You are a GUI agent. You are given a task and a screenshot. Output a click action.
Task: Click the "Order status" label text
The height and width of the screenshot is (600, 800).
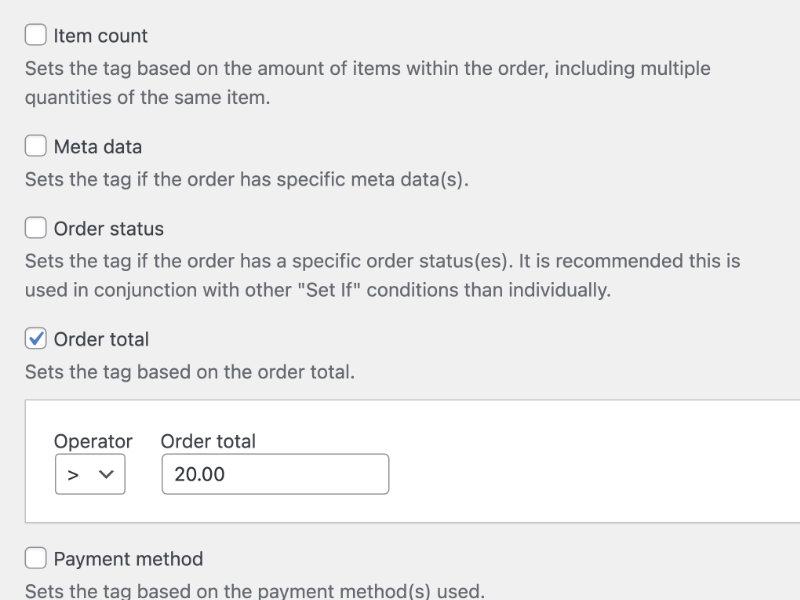(x=108, y=229)
